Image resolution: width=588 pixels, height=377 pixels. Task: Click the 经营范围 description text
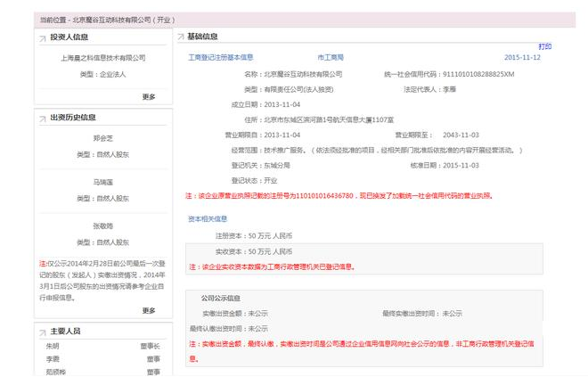(393, 150)
